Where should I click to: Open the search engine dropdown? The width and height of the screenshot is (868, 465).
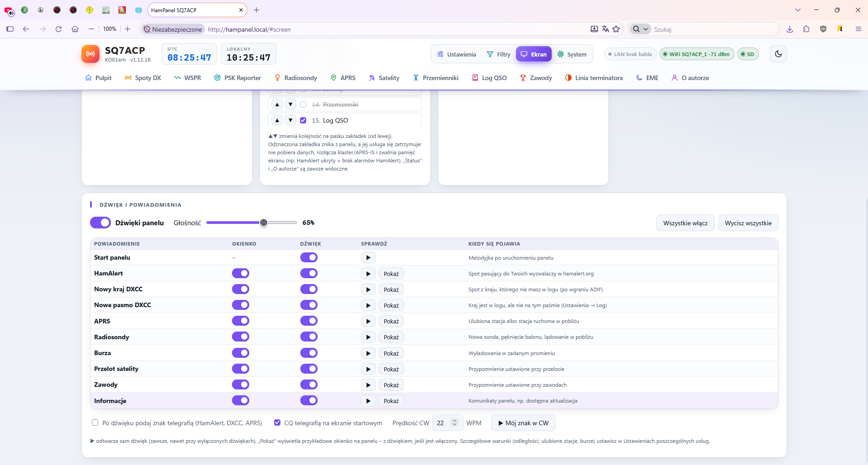tap(640, 29)
